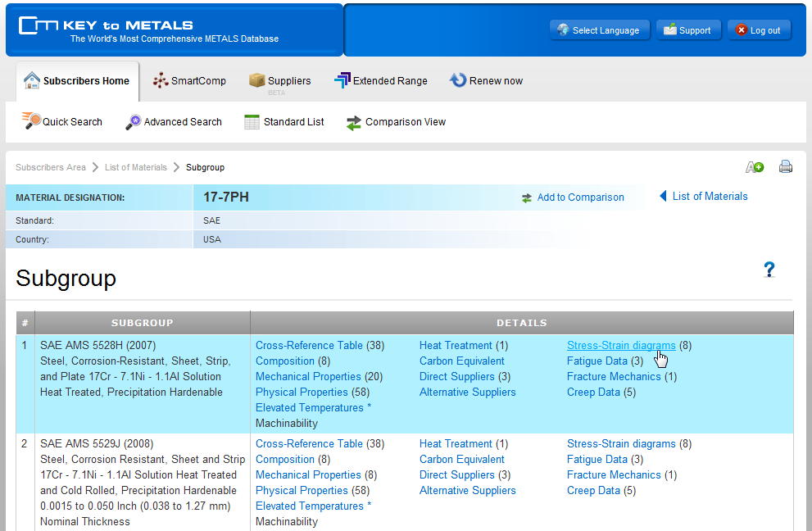Click the blue question mark help icon

[769, 270]
